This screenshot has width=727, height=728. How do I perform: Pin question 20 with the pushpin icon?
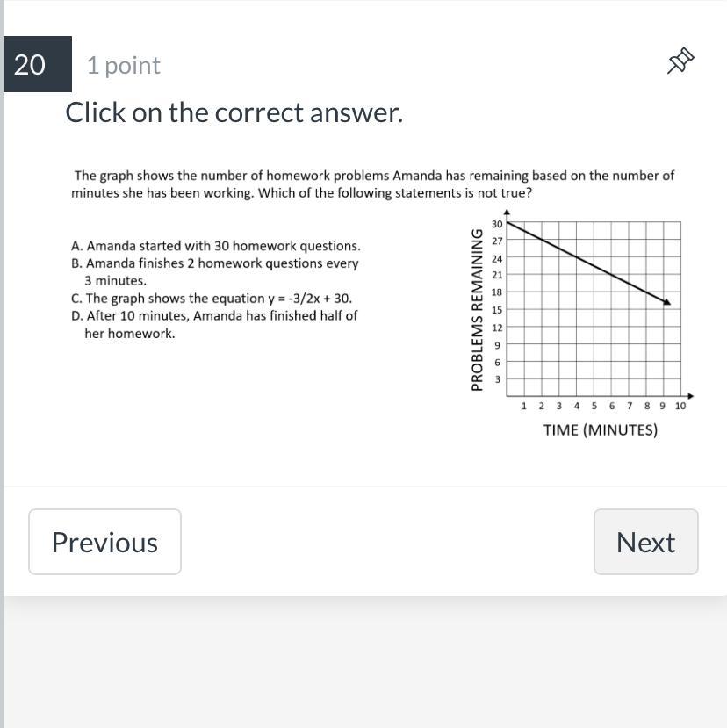pos(680,61)
